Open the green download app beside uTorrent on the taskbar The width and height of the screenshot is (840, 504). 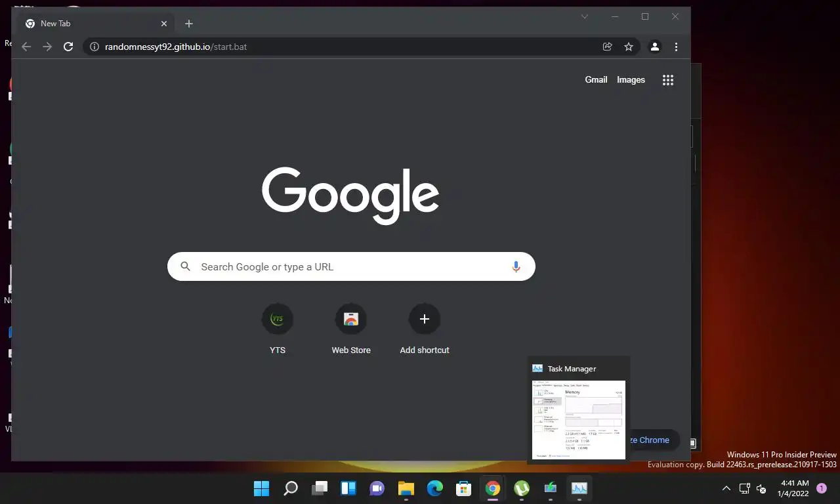click(x=551, y=488)
